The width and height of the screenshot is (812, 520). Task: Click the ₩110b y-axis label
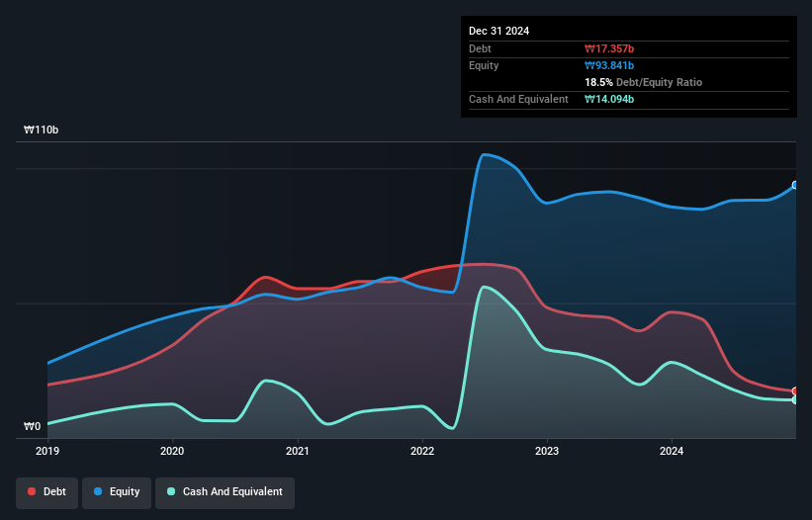click(x=41, y=130)
